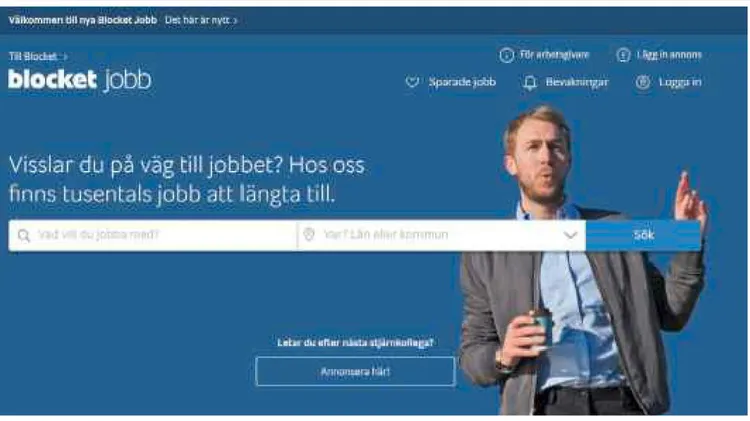
Task: Expand the Län eller kommun dropdown arrow
Action: (570, 235)
